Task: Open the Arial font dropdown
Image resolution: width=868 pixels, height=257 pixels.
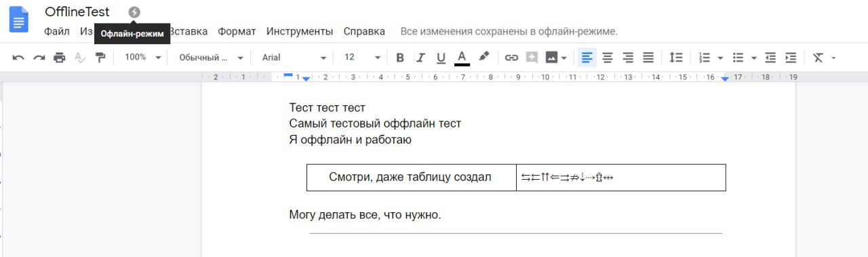Action: pos(294,58)
